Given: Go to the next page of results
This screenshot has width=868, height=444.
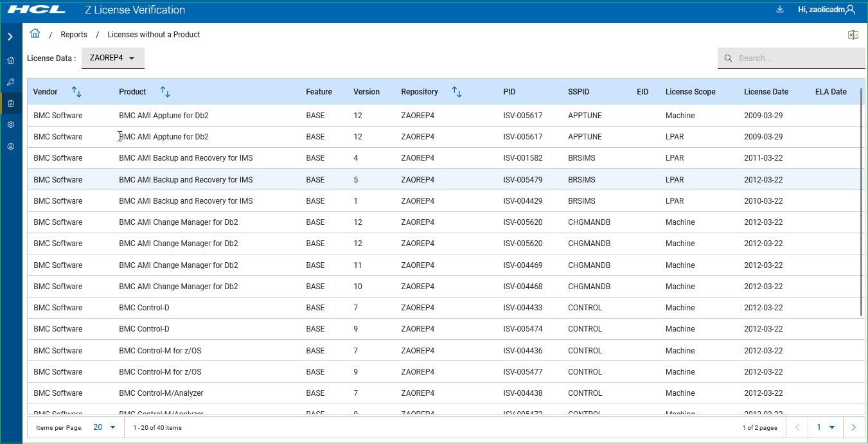Looking at the screenshot, I should coord(853,427).
